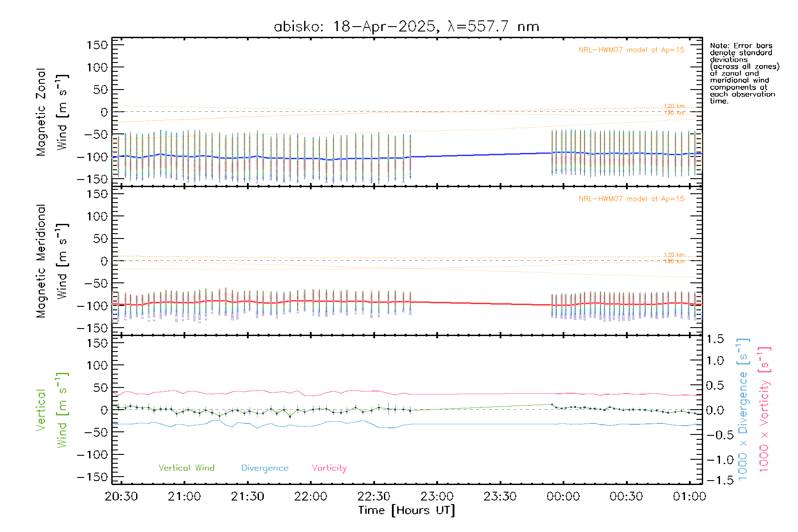The width and height of the screenshot is (798, 532).
Task: Click the blue "Divergence" legend entry
Action: [265, 469]
